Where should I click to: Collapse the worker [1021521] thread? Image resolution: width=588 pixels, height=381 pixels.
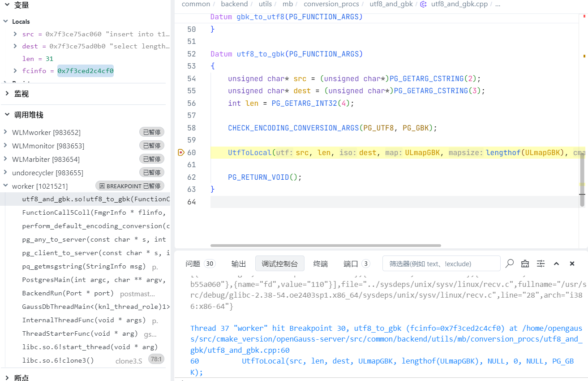click(6, 186)
